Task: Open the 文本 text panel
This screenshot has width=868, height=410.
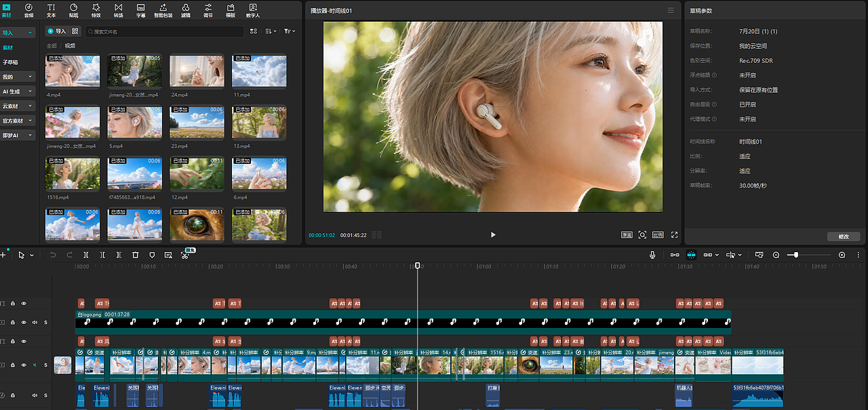Action: [52, 9]
